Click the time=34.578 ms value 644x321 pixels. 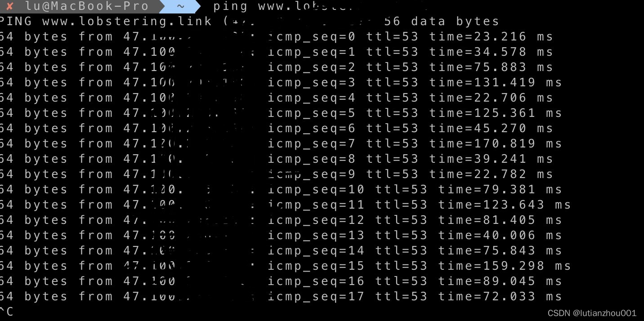[491, 52]
